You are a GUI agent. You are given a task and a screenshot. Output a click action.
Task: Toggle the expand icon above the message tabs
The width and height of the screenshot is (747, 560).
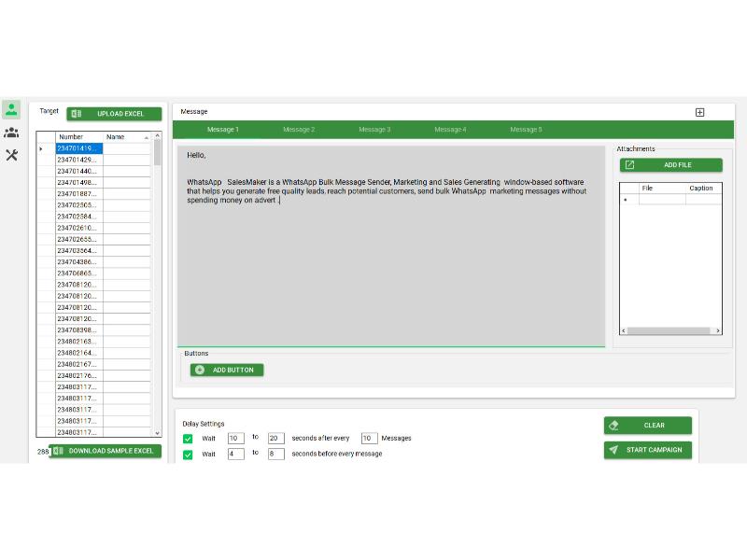(x=698, y=111)
